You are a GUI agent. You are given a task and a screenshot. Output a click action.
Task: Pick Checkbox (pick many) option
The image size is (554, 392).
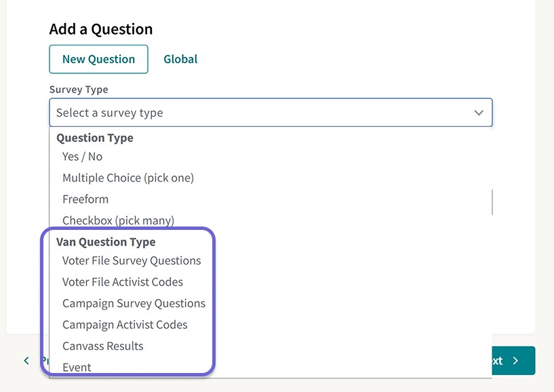117,220
